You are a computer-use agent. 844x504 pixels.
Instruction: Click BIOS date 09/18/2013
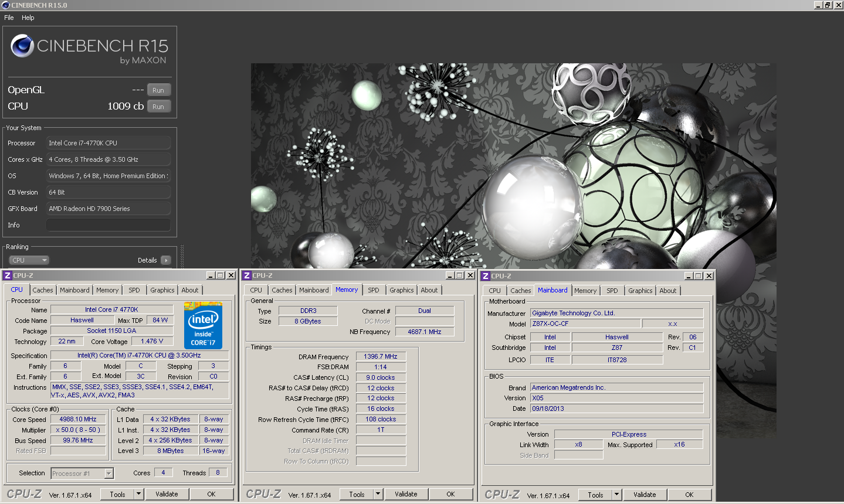[616, 408]
